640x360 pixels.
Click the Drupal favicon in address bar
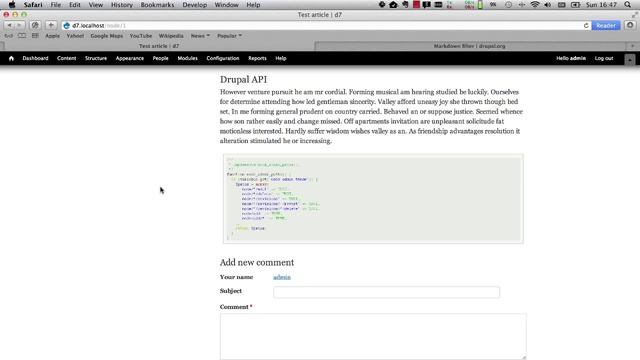tap(67, 26)
